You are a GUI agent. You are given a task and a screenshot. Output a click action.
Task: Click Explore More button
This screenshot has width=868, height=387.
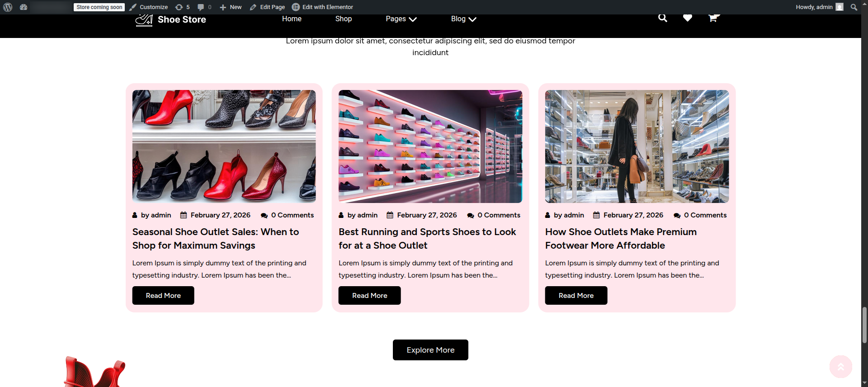point(430,350)
